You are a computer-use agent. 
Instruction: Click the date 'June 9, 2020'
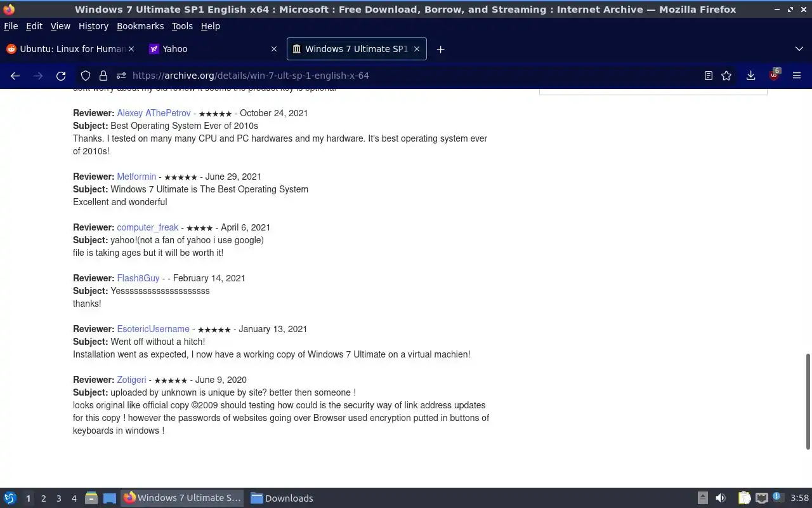pyautogui.click(x=221, y=380)
